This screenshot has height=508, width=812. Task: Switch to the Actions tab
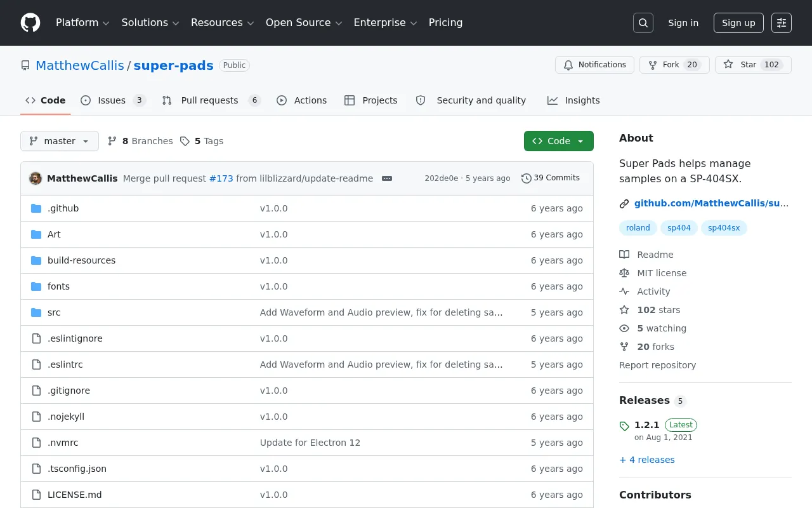[302, 100]
